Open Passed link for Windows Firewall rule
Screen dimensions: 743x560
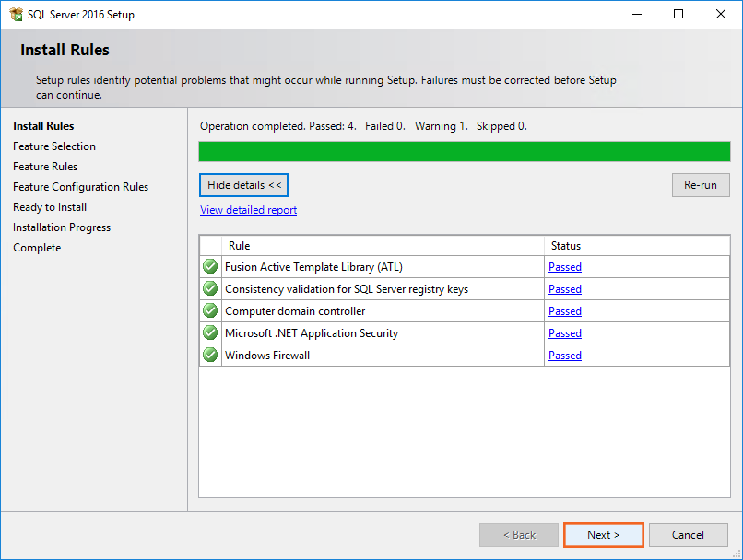click(564, 356)
